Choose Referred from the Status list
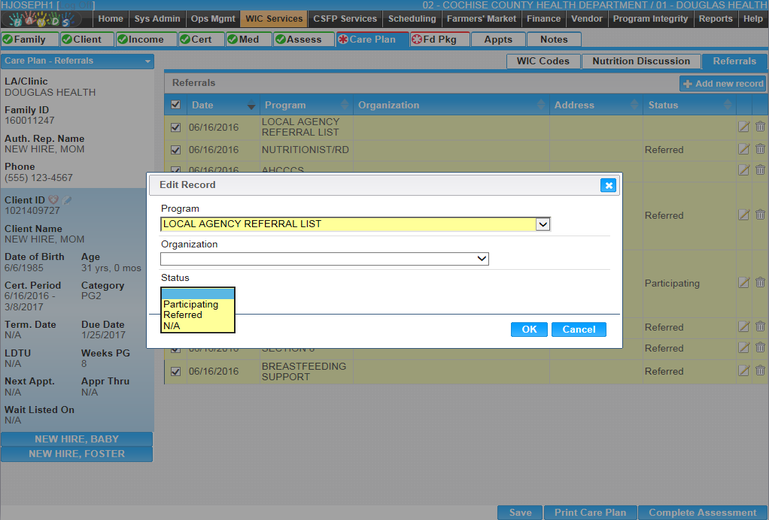The image size is (769, 520). point(183,315)
